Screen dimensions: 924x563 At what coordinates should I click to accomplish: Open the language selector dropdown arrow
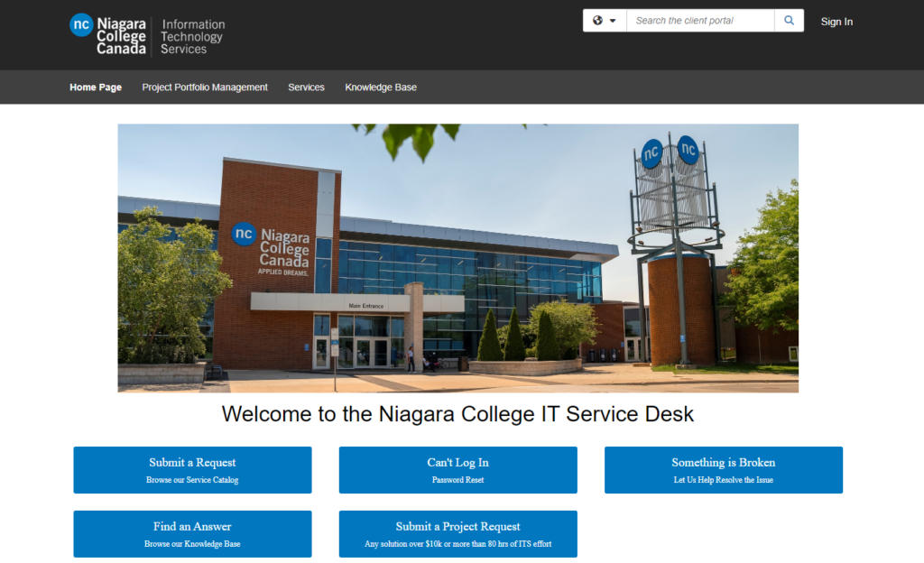(611, 20)
